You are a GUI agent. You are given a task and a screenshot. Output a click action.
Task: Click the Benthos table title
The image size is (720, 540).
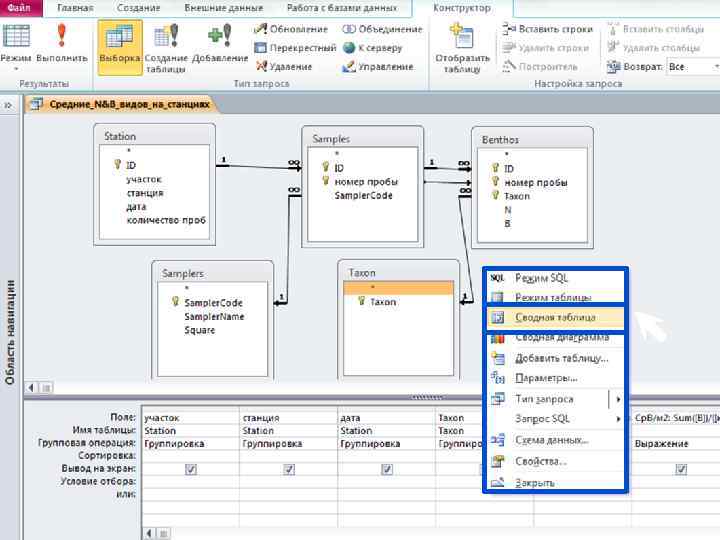tap(500, 140)
